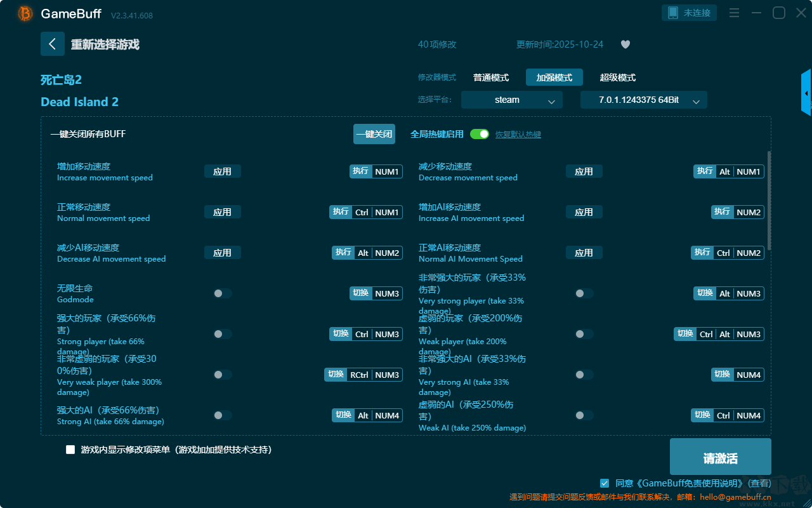Toggle Very strong player (take 33% damage)
Screen dimensions: 812x508
[584, 293]
